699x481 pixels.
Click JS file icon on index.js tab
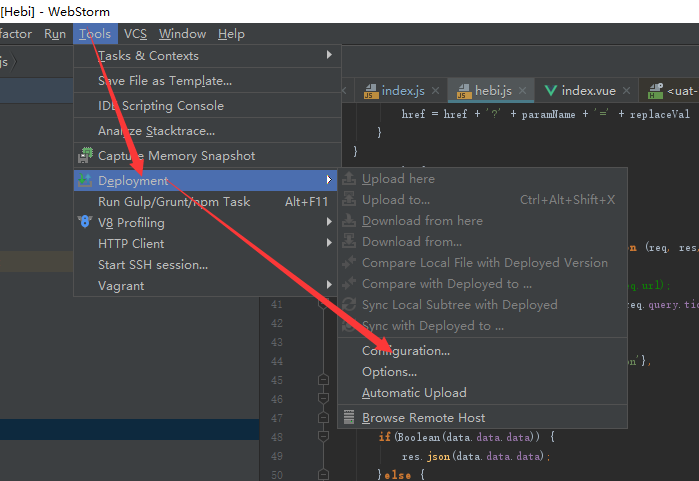371,91
